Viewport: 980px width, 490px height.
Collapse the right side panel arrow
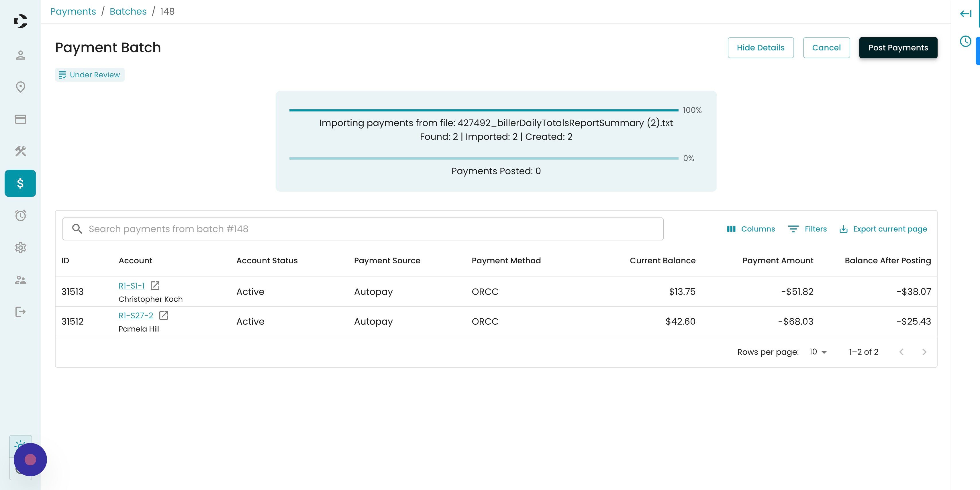point(965,14)
